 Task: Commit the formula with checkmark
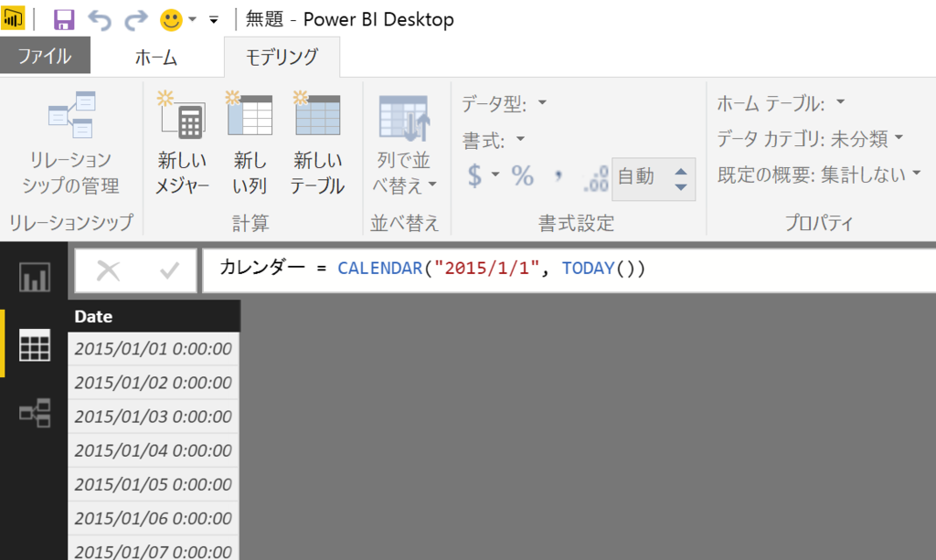pos(169,270)
